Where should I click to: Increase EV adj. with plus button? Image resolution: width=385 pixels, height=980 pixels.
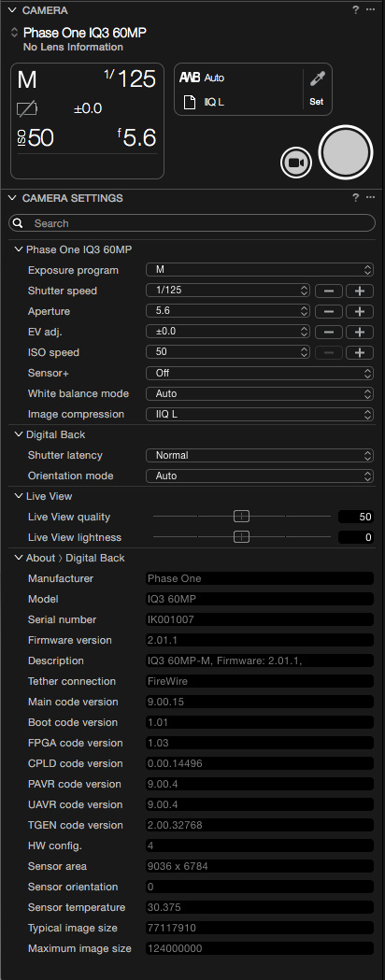coord(360,332)
